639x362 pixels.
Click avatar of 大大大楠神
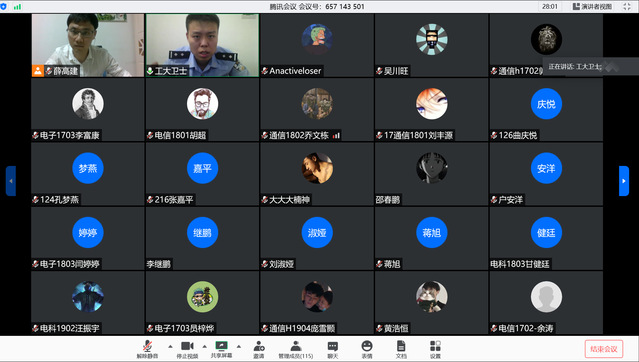(x=317, y=168)
